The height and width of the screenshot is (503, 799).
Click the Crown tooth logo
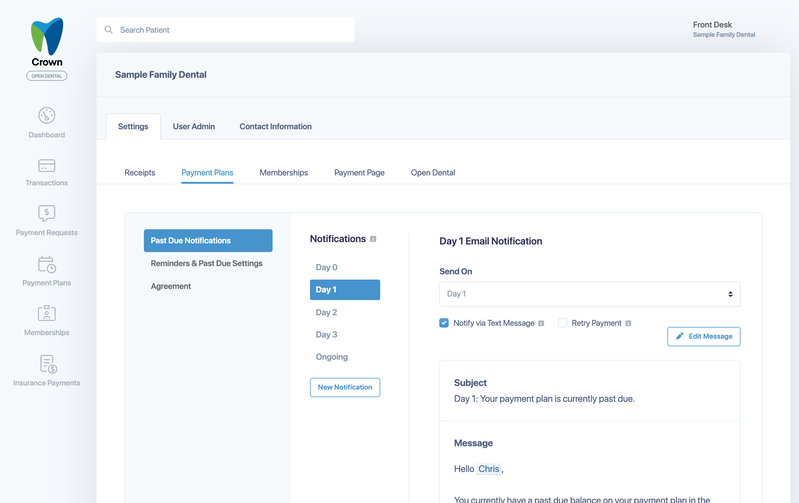pyautogui.click(x=47, y=36)
